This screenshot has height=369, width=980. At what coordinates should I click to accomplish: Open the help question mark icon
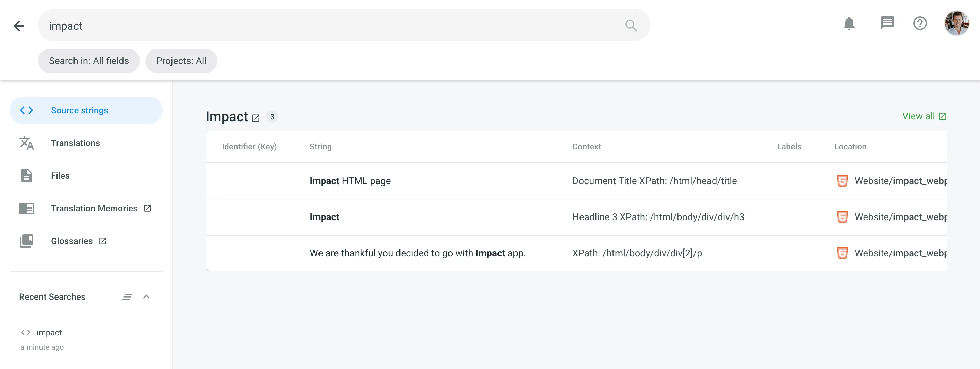click(x=919, y=23)
